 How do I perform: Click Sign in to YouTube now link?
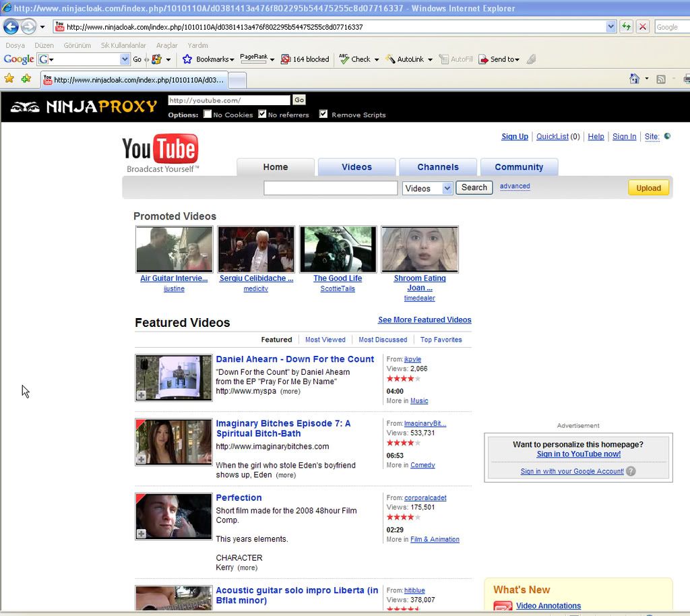click(578, 454)
